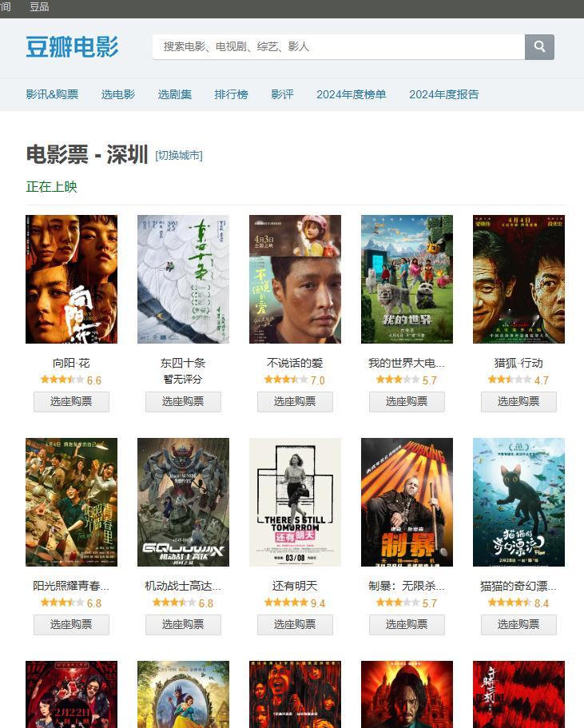Click the movie search input field
Viewport: 584px width, 728px height.
(339, 47)
